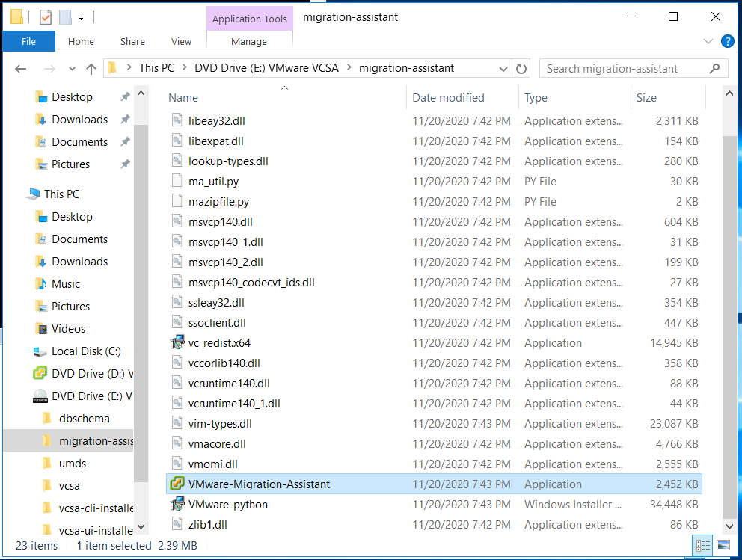
Task: Open the dbschema folder in navigation pane
Action: pos(85,419)
